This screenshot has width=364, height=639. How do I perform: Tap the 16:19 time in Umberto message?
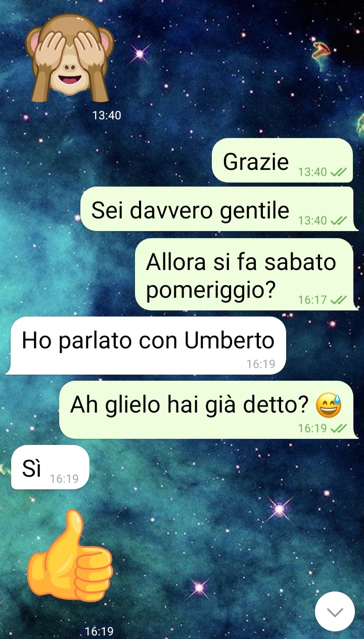[x=261, y=364]
